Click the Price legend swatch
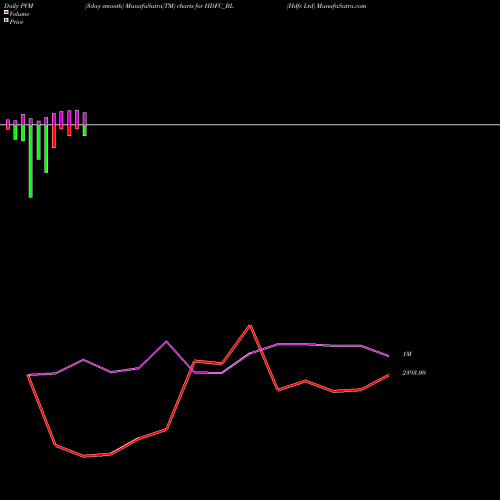Viewport: 500px width, 500px height. [x=6, y=20]
